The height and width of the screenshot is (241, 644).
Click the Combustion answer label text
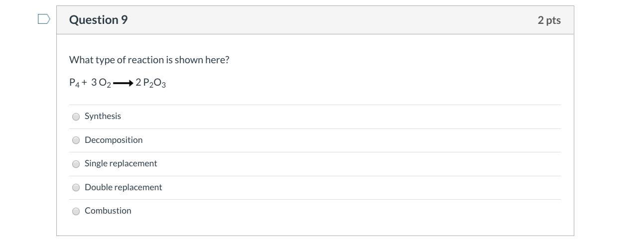(x=108, y=211)
